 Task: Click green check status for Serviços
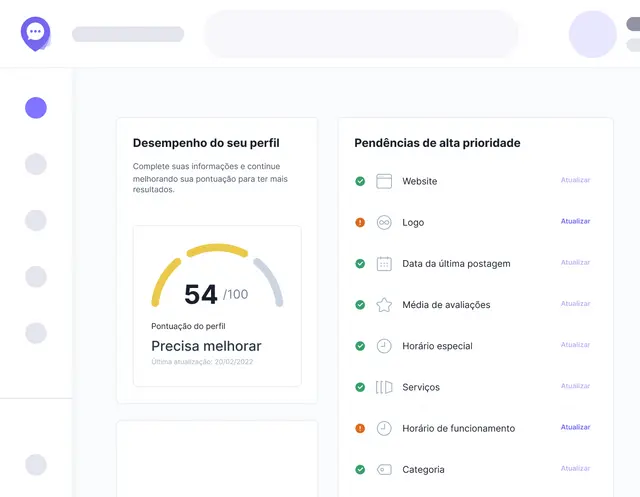click(x=360, y=387)
